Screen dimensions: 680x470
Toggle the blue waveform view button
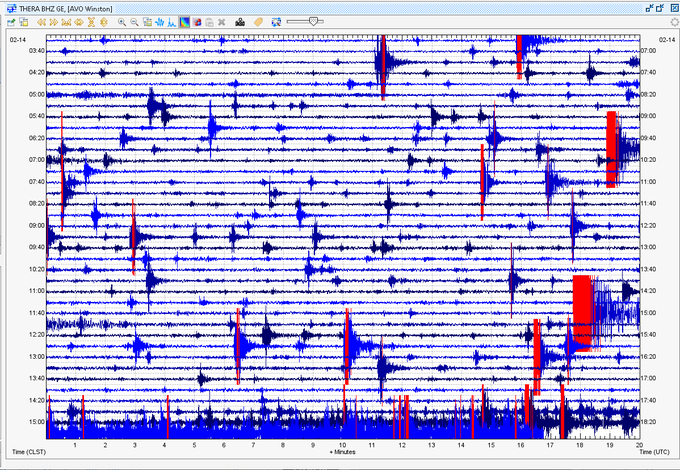point(159,21)
